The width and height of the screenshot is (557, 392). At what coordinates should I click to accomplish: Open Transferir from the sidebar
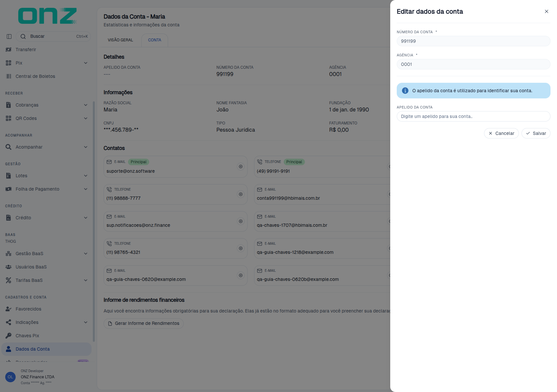(26, 50)
